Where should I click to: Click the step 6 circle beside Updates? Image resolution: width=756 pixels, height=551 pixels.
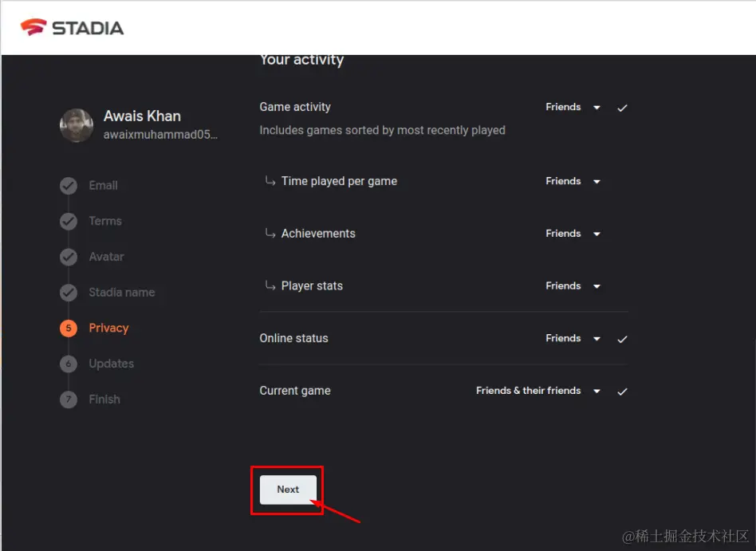[x=69, y=364]
